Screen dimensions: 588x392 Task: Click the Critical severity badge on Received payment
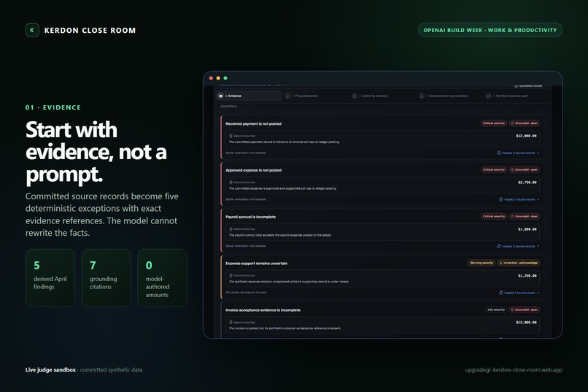click(494, 123)
